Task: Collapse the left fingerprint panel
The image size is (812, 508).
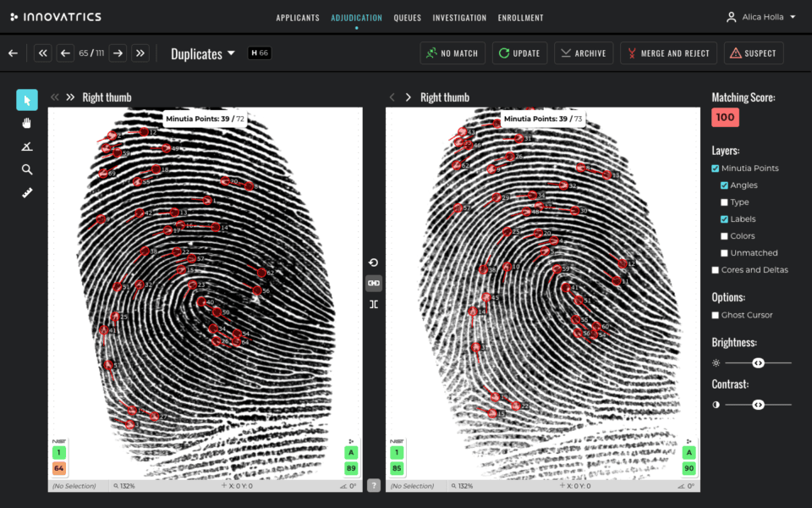Action: tap(56, 97)
